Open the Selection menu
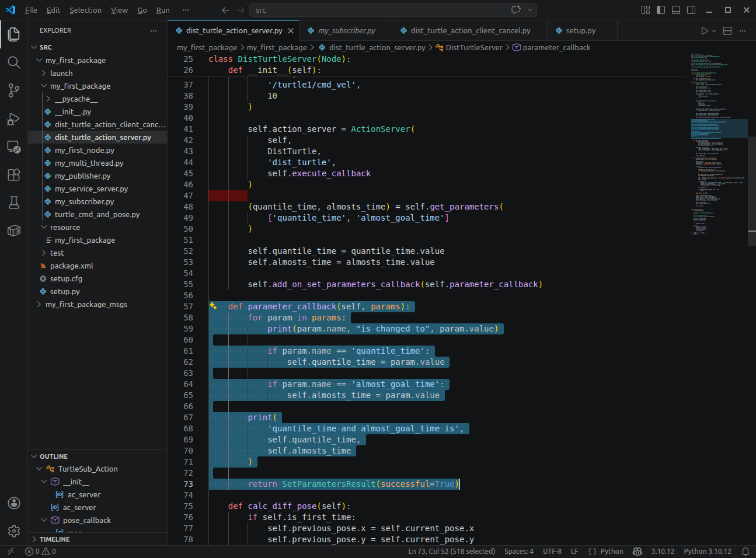756x558 pixels. coord(85,10)
